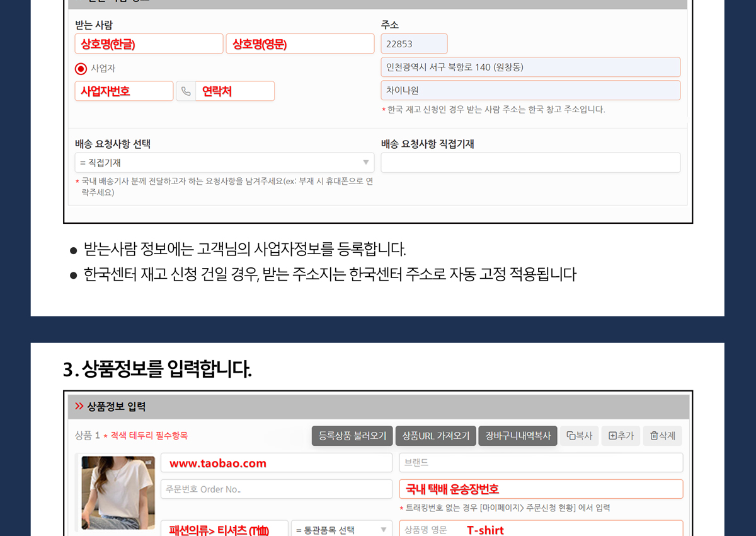Click the 복사 copy button

(x=578, y=436)
